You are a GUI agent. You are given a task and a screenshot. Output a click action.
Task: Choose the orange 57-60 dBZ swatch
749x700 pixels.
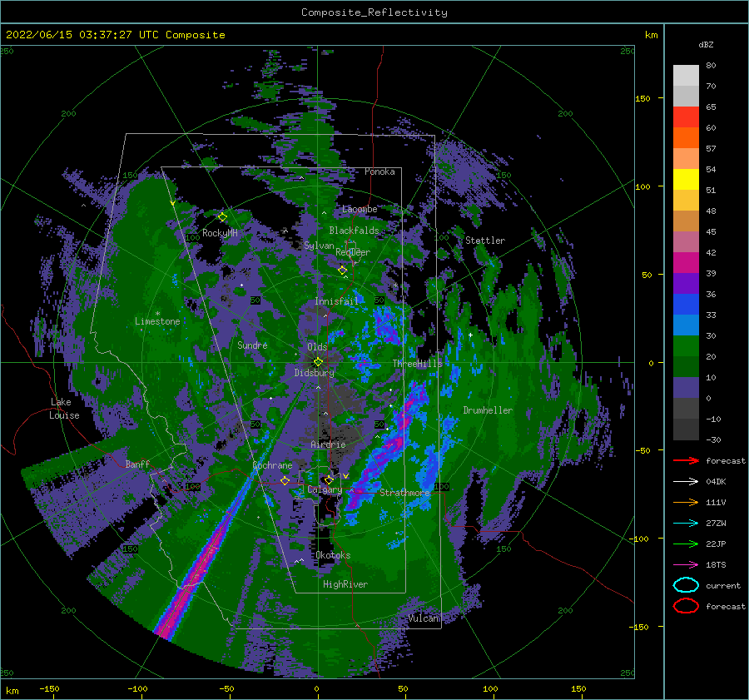pyautogui.click(x=686, y=138)
